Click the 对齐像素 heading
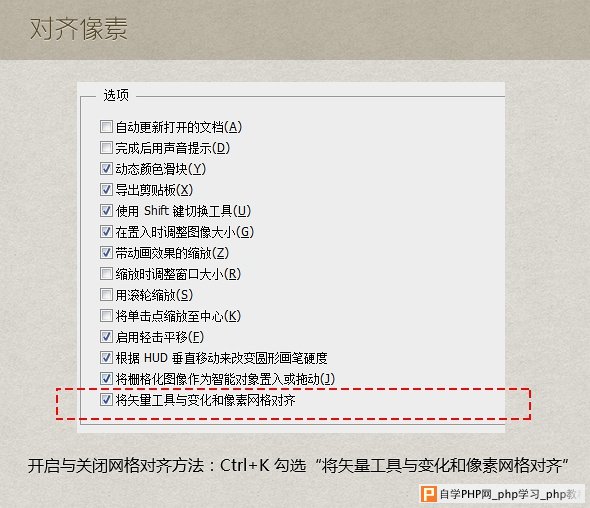590x508 pixels. 79,29
